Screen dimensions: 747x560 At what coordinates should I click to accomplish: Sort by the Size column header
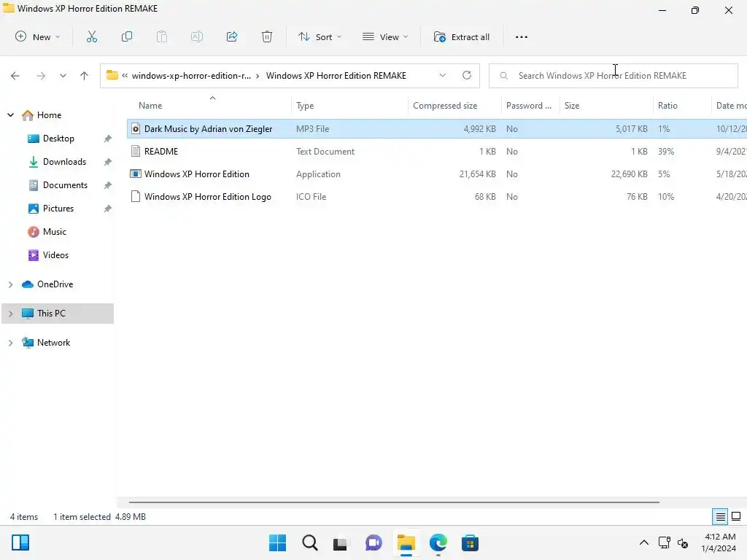click(x=606, y=106)
